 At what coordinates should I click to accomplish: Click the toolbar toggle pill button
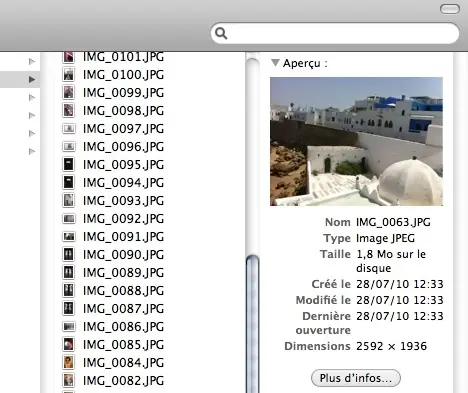(450, 9)
